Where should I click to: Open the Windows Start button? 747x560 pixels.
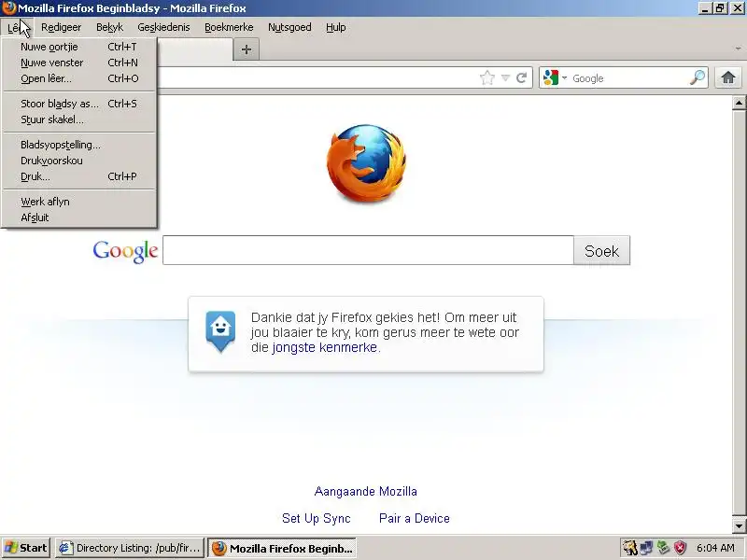point(26,548)
